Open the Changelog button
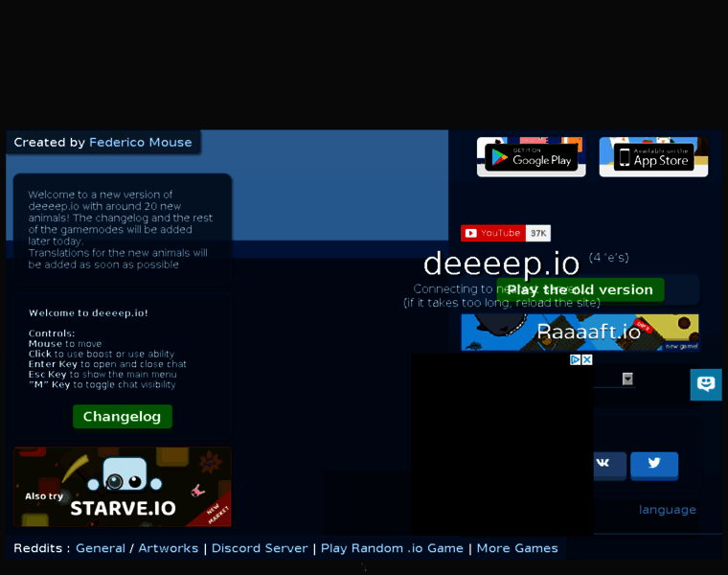The image size is (728, 575). (122, 417)
